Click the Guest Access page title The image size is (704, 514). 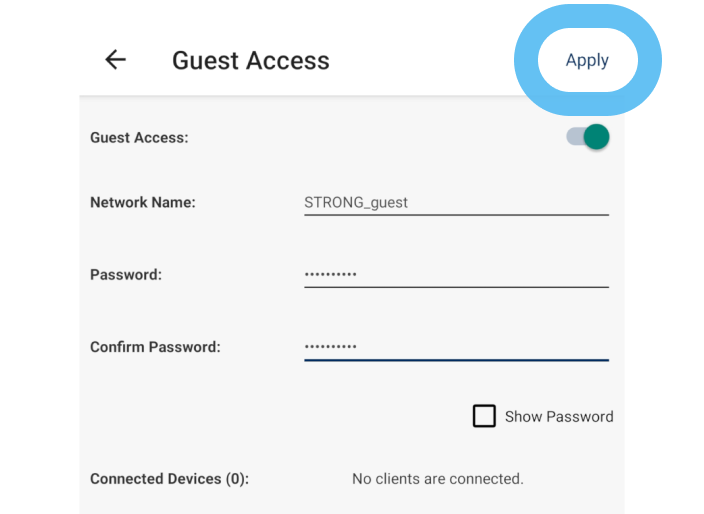point(250,60)
